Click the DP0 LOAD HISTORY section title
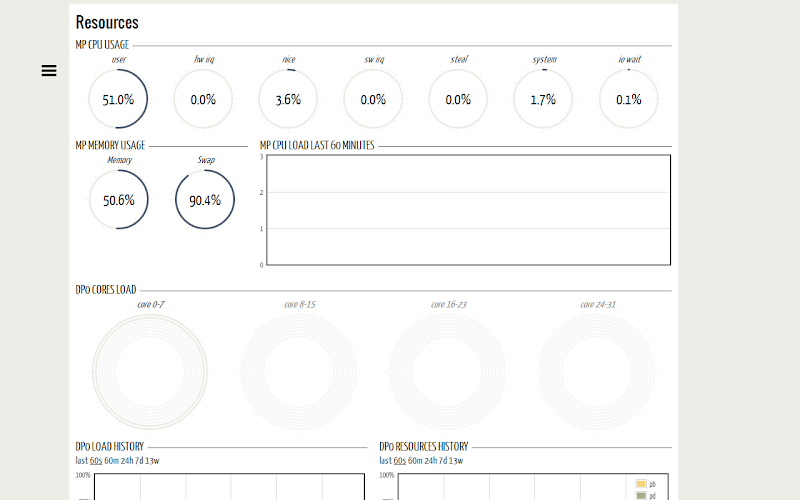800x500 pixels. tap(110, 447)
